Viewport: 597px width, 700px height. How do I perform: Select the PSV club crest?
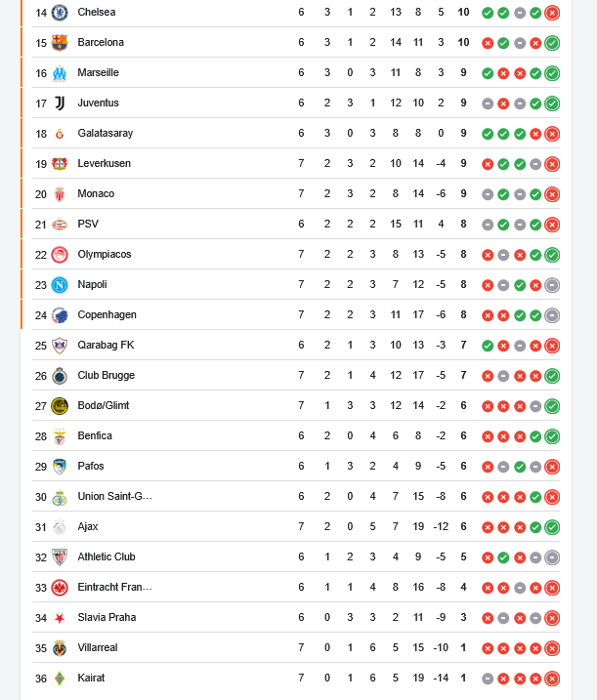point(60,224)
